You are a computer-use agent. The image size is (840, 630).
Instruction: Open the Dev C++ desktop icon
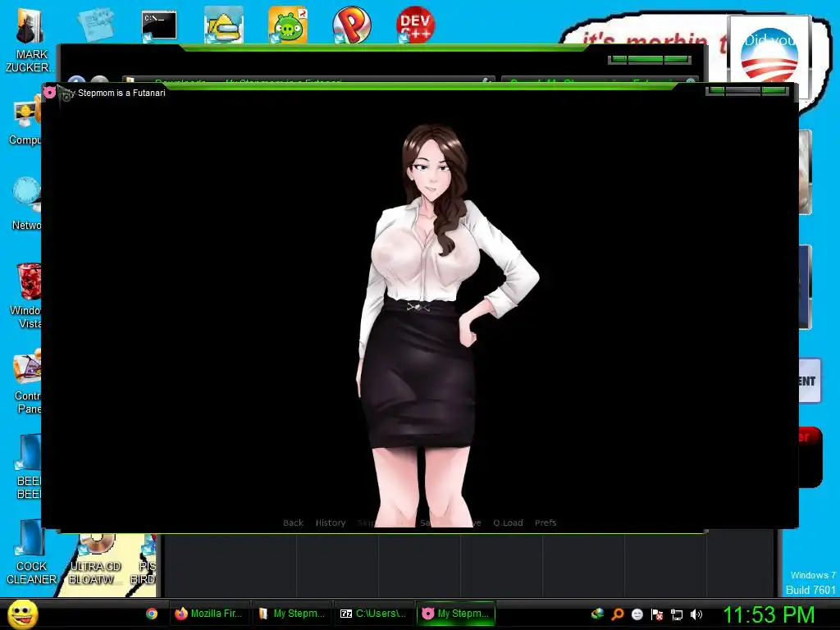pos(415,25)
